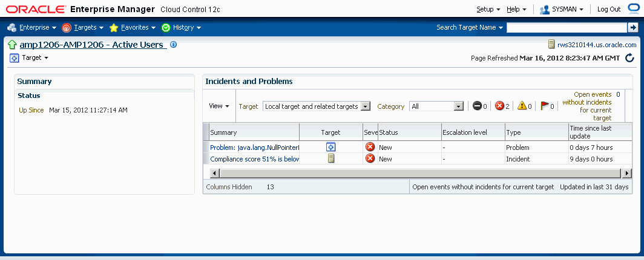Open the Category All dropdown
The width and height of the screenshot is (644, 260).
click(436, 106)
